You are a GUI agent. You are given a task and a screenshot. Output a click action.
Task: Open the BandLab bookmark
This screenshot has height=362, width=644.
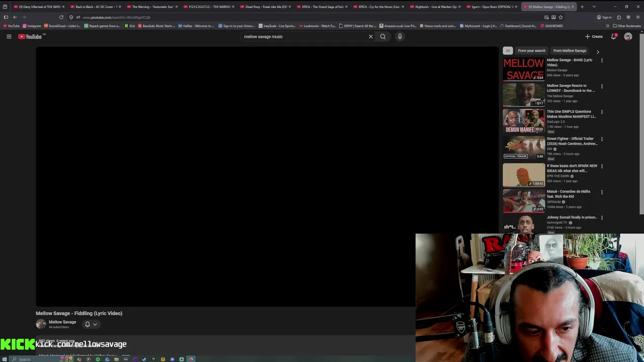(x=156, y=26)
